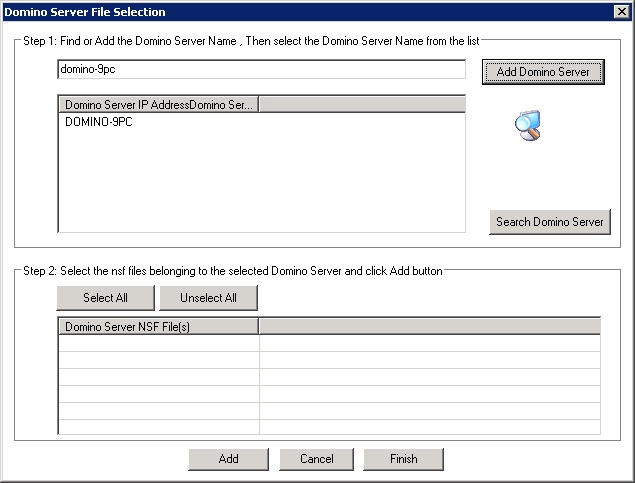
Task: Focus the Domino server name input field
Action: pyautogui.click(x=261, y=69)
